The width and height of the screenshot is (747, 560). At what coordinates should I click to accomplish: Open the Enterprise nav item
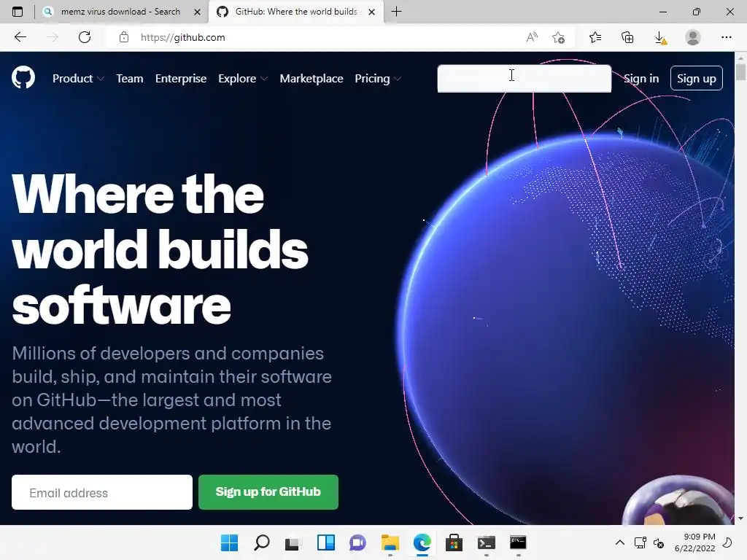[x=181, y=79]
